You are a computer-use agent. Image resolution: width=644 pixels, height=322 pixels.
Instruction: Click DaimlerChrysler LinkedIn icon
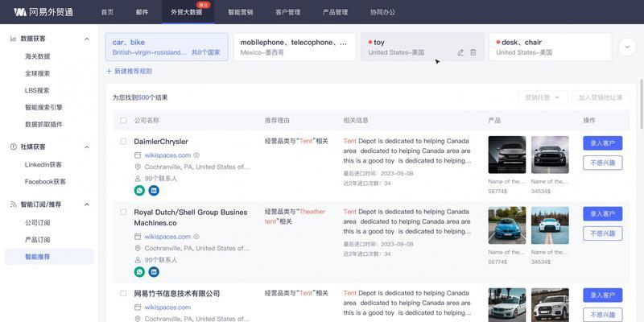pyautogui.click(x=154, y=191)
